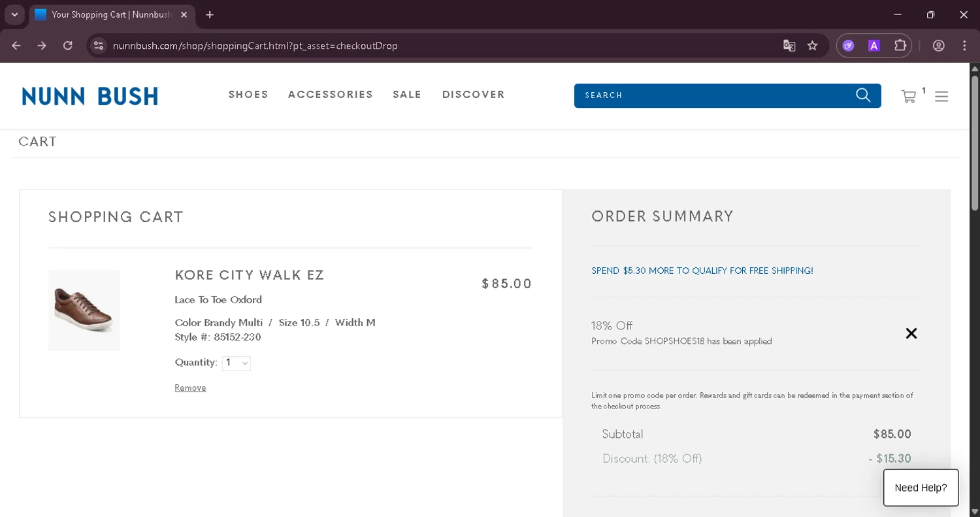Click the address bar URL
980x517 pixels.
(255, 46)
